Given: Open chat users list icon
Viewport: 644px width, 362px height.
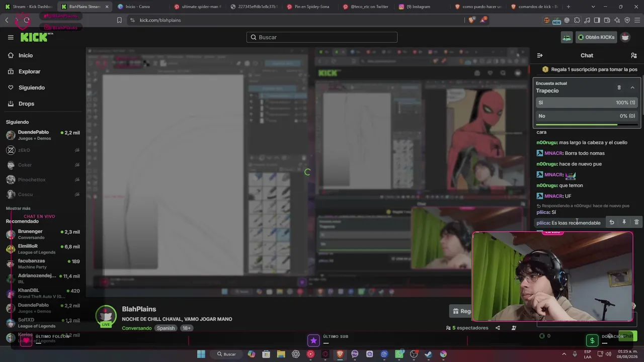Looking at the screenshot, I should coord(633,55).
